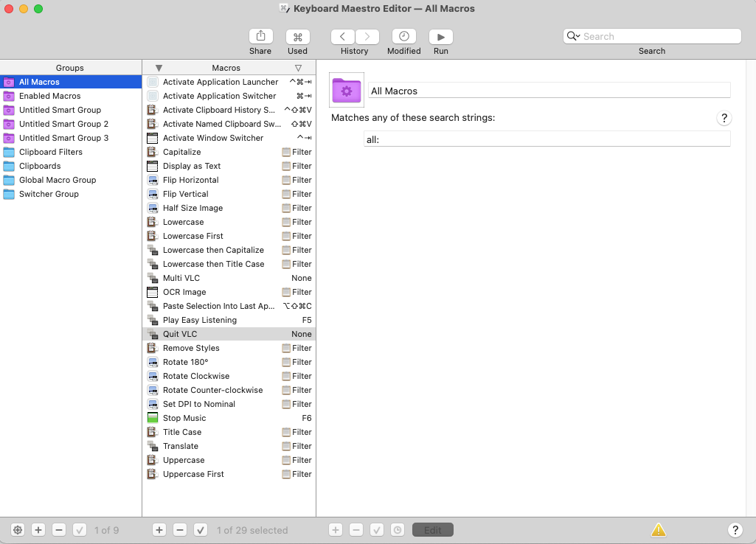Click the green Stop Music icon

pos(153,417)
